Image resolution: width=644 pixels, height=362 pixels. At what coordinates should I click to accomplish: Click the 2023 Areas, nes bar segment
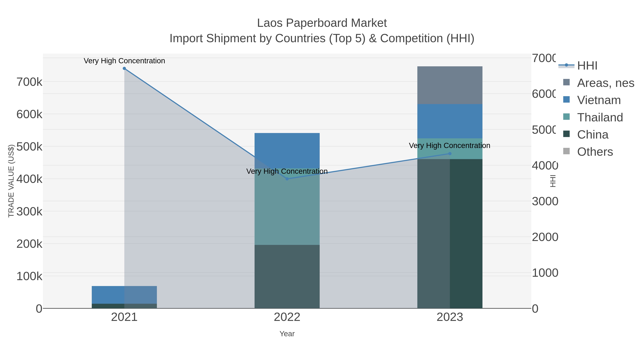tap(450, 85)
